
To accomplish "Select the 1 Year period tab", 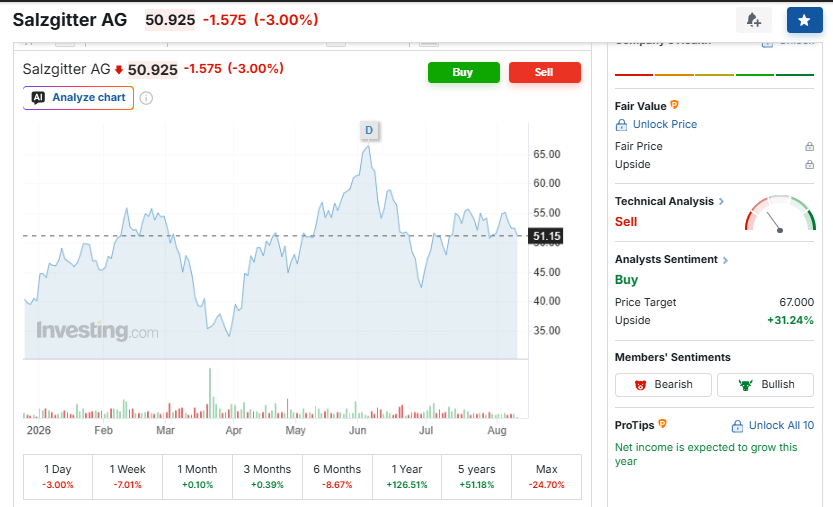I will coord(407,477).
